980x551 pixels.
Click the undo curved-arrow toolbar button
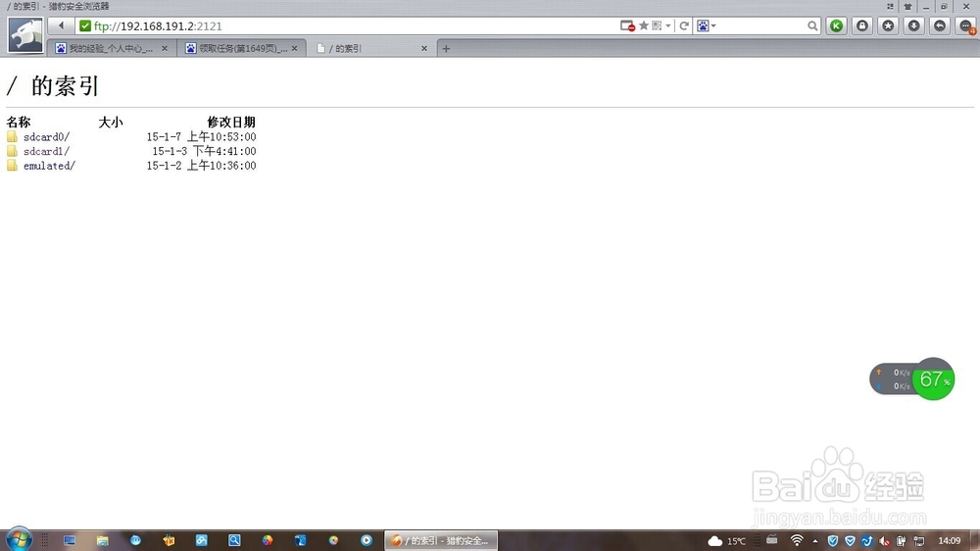[x=940, y=25]
